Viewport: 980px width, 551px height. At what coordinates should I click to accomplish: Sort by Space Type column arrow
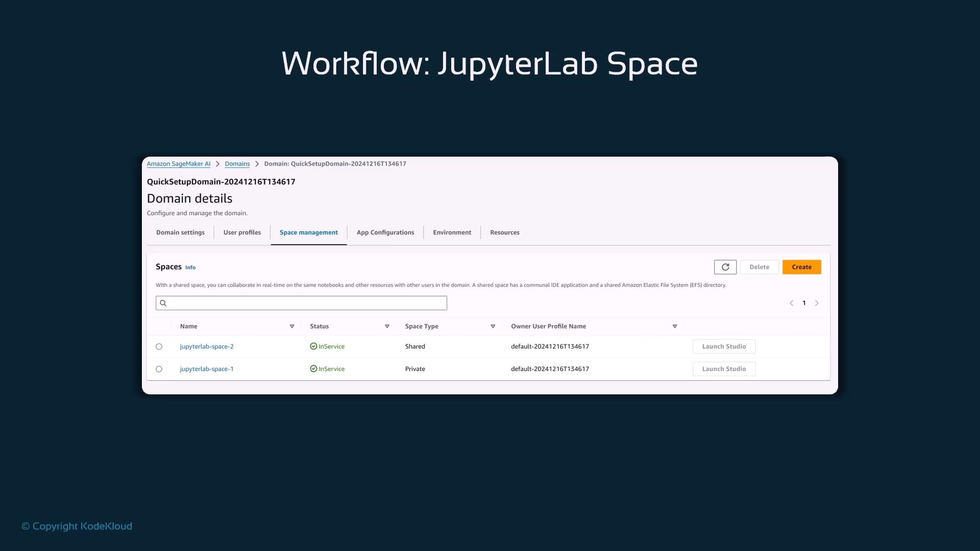493,327
